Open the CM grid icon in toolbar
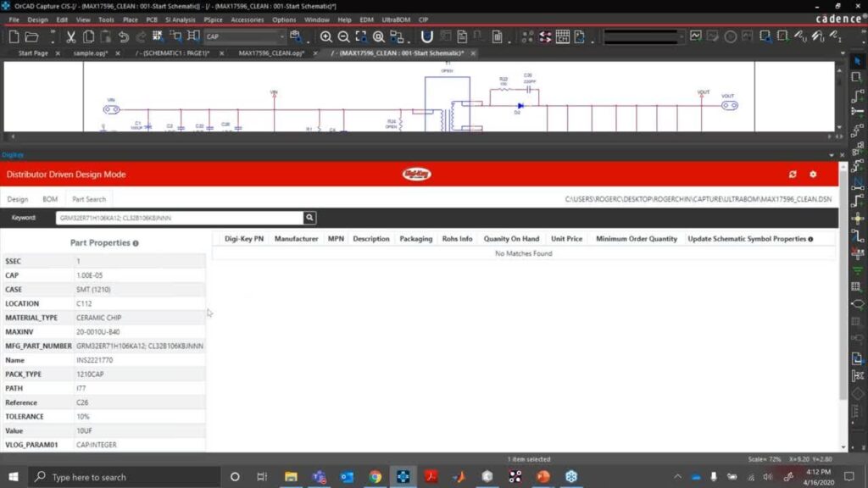This screenshot has height=488, width=868. coord(563,37)
